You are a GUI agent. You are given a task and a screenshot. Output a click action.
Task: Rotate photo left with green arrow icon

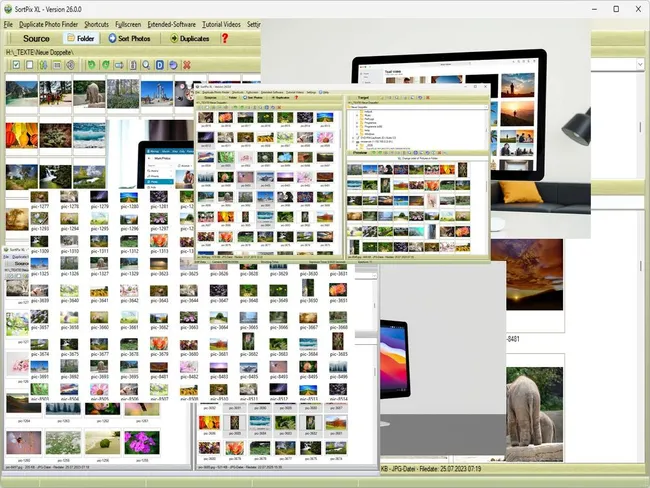pos(91,65)
